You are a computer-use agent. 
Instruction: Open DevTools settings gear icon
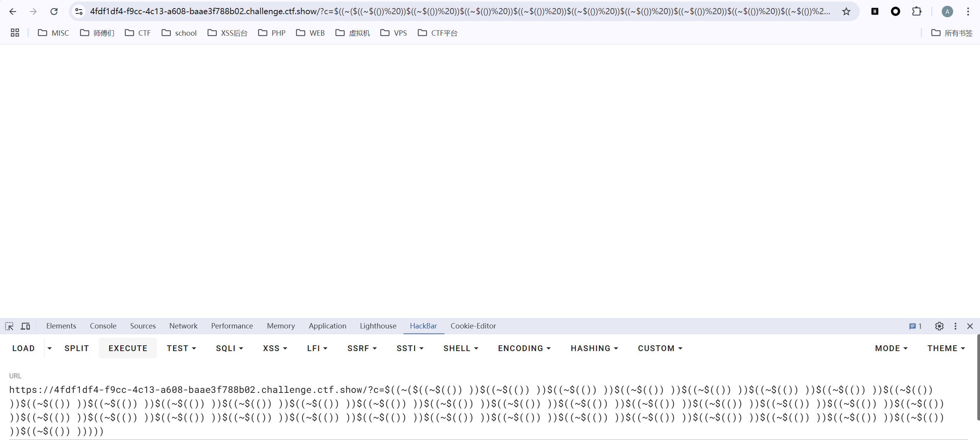click(x=939, y=326)
